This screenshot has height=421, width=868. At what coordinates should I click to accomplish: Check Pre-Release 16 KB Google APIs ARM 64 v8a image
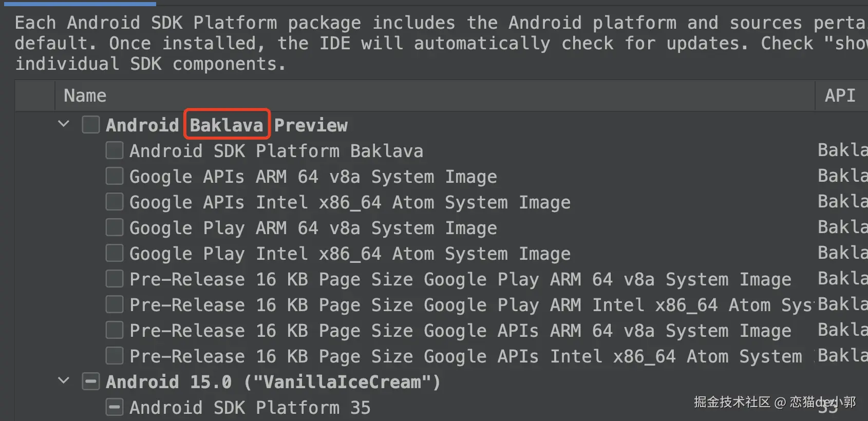[114, 330]
